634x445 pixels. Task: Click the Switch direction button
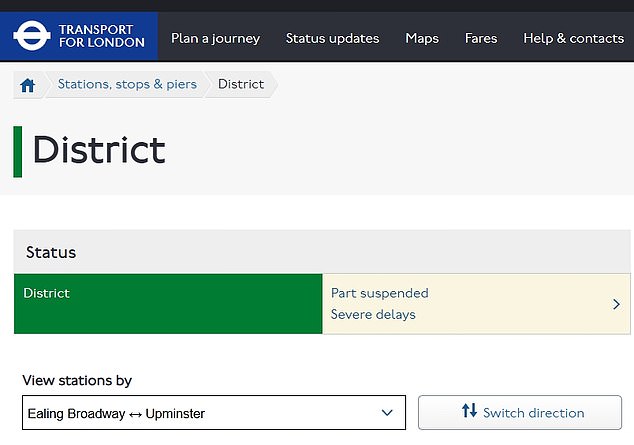(520, 412)
